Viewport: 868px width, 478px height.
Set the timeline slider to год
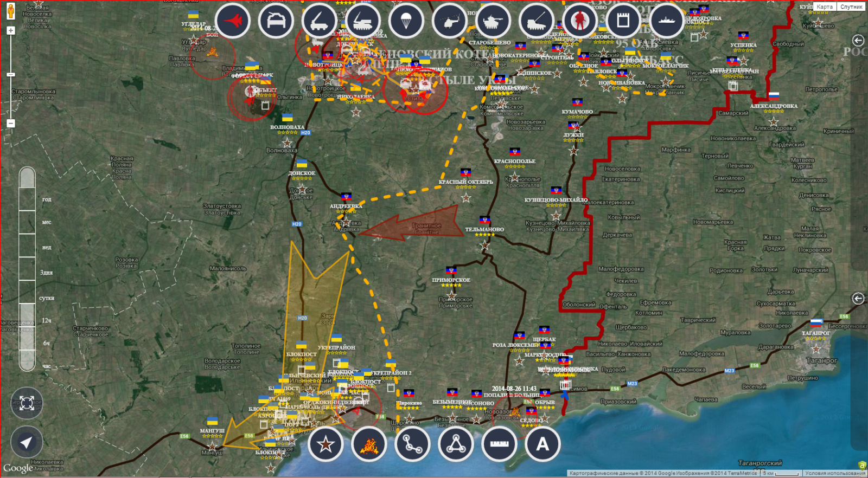click(47, 199)
